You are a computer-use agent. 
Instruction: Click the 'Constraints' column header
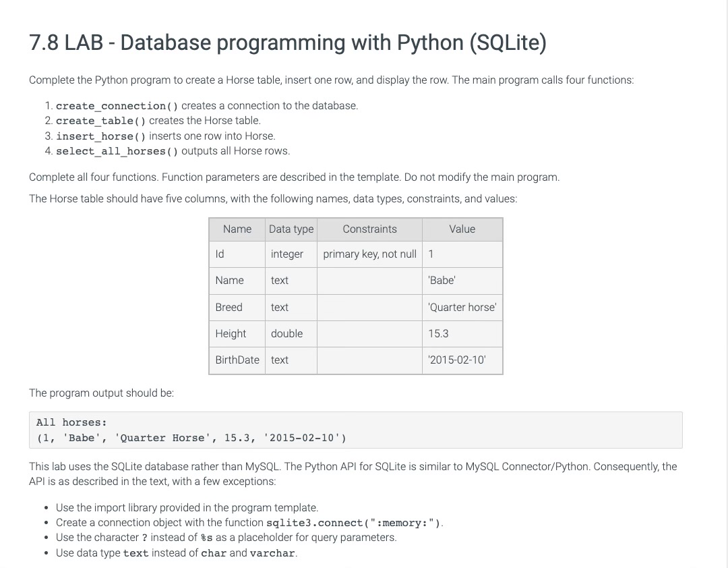[369, 229]
